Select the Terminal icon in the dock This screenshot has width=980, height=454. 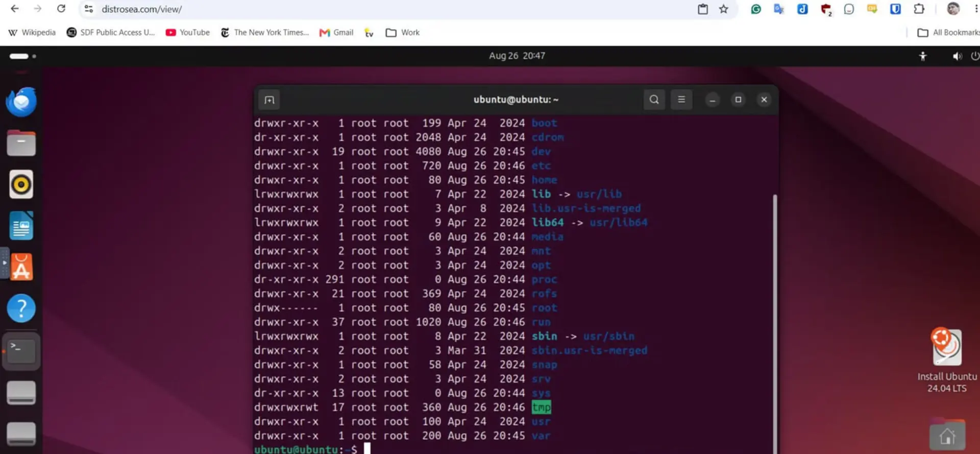(x=21, y=351)
